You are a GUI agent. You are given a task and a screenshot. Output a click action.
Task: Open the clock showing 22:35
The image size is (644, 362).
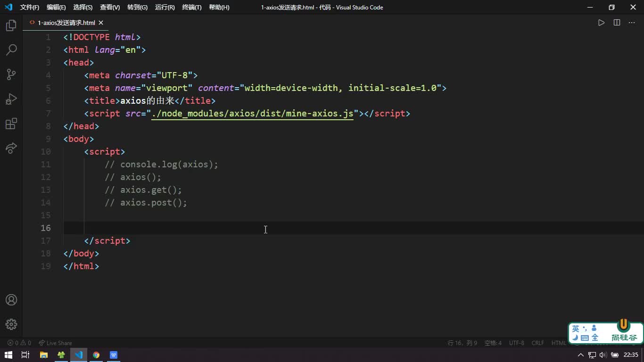click(631, 355)
